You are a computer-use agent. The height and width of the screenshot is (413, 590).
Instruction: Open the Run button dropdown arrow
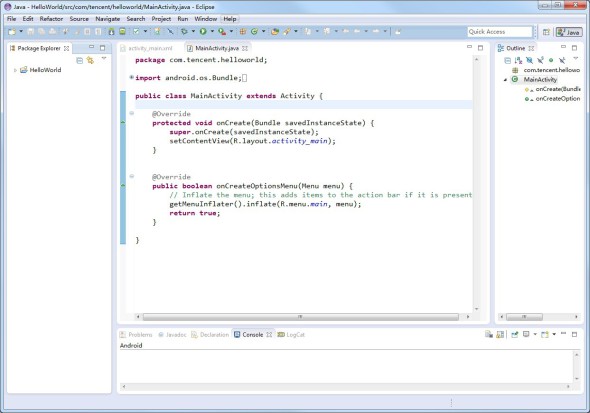point(212,32)
